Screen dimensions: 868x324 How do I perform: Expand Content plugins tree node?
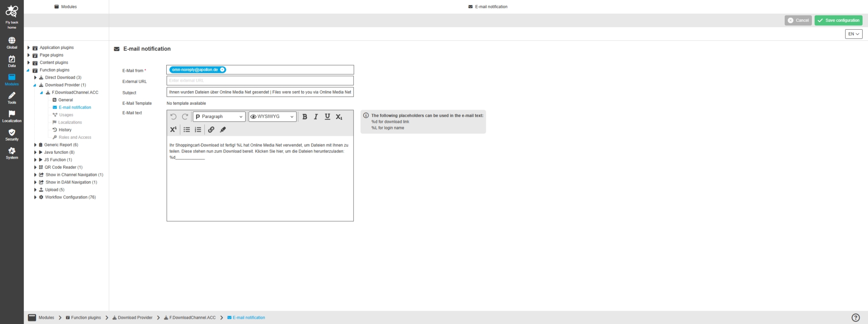pos(29,63)
